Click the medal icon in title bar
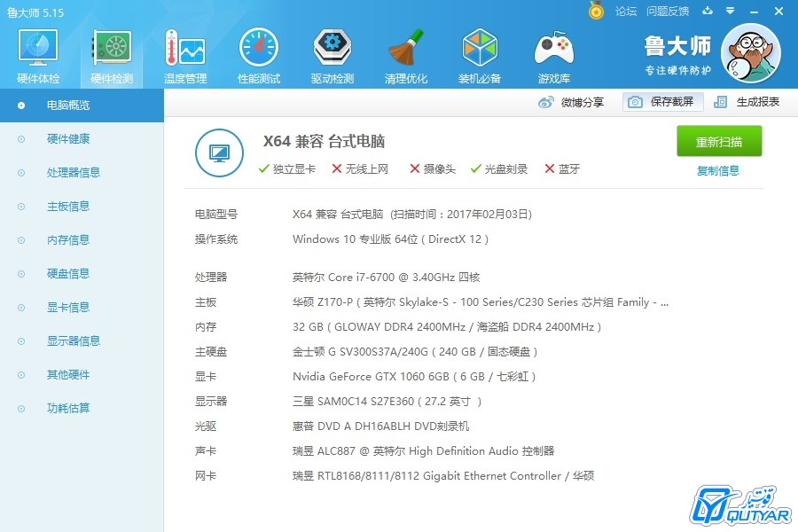 [x=596, y=11]
